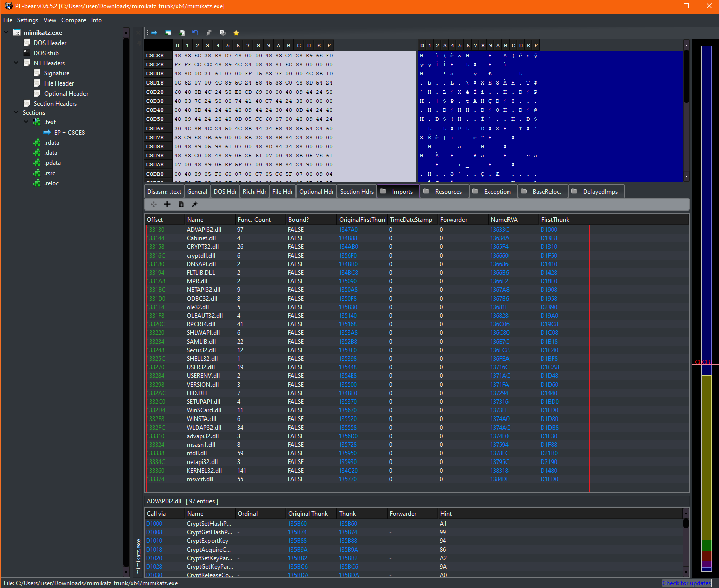Sort imports by Name column header
The image size is (719, 588).
[210, 220]
